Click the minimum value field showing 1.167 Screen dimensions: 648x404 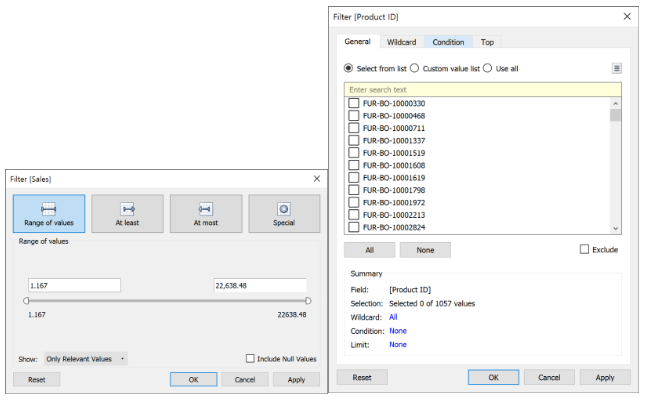(74, 285)
